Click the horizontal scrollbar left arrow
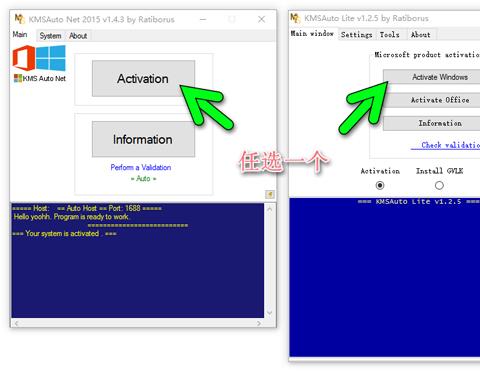This screenshot has height=372, width=480. [x=16, y=323]
